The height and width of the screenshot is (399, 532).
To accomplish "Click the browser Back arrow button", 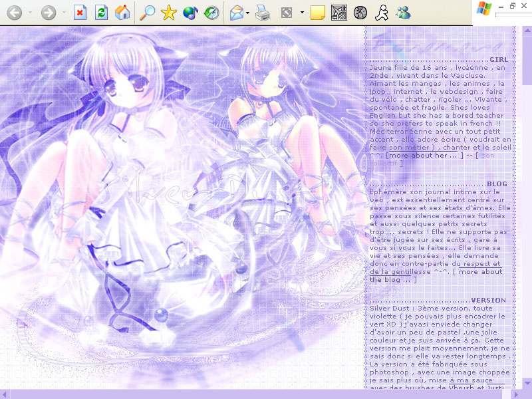I will 15,13.
